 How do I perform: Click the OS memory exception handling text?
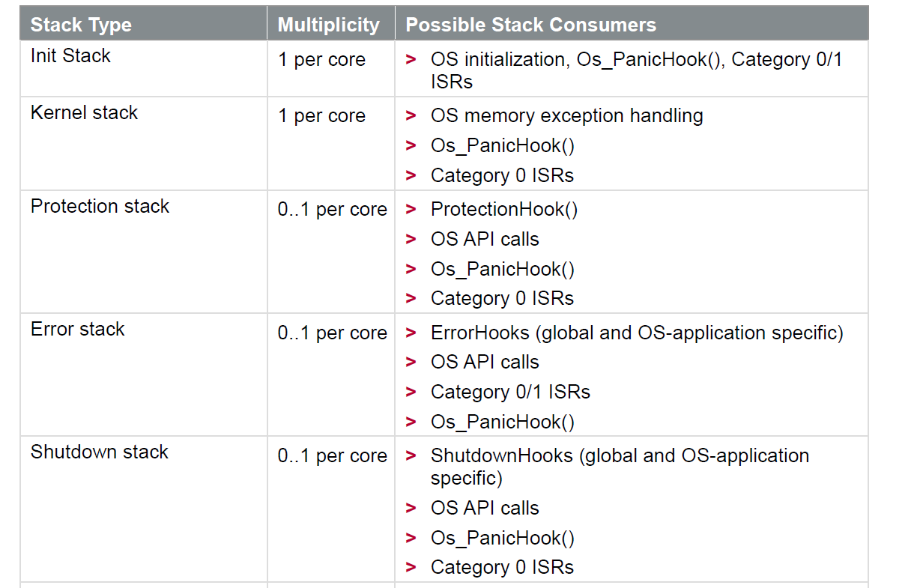pos(566,116)
